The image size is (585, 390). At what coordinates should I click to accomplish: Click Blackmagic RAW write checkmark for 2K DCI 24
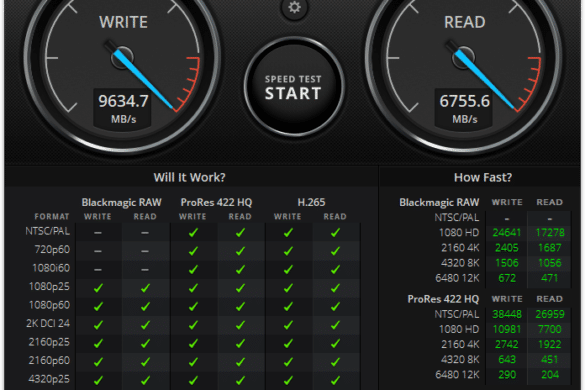point(98,325)
